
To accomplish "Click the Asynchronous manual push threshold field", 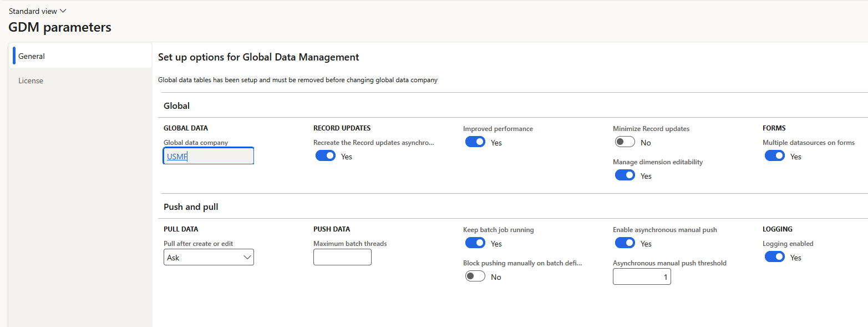I will click(642, 276).
